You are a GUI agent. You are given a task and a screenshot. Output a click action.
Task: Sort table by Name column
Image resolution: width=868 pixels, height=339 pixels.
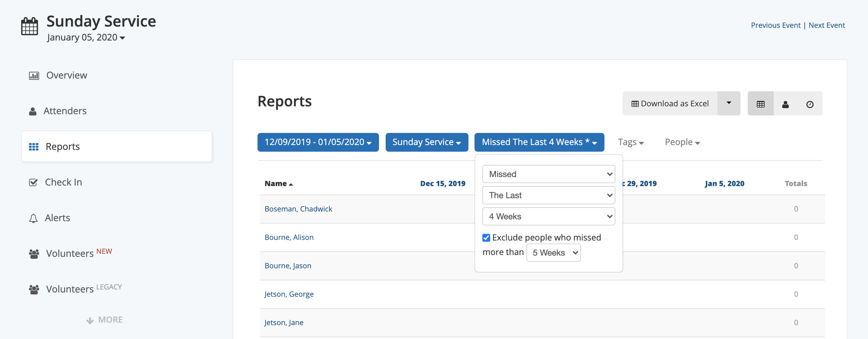(x=279, y=184)
